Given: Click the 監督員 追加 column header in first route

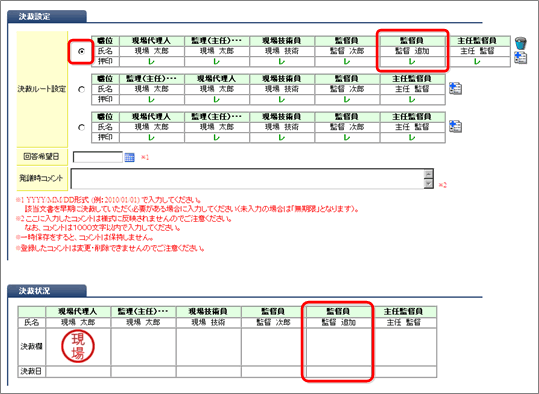Looking at the screenshot, I should pos(411,41).
